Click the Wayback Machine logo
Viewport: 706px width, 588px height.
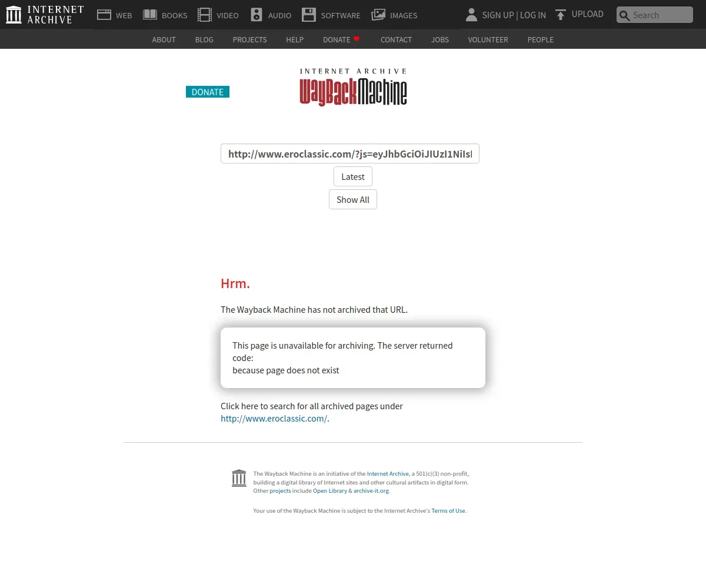tap(353, 87)
